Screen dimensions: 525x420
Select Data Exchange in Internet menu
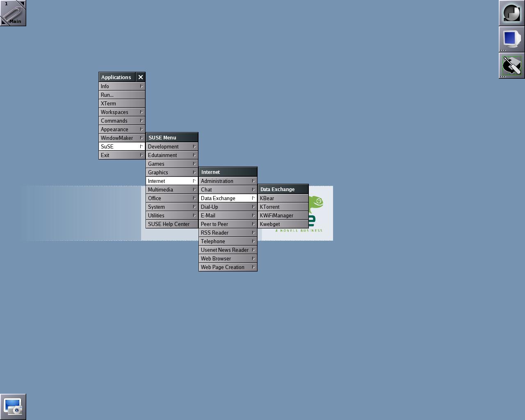point(228,198)
